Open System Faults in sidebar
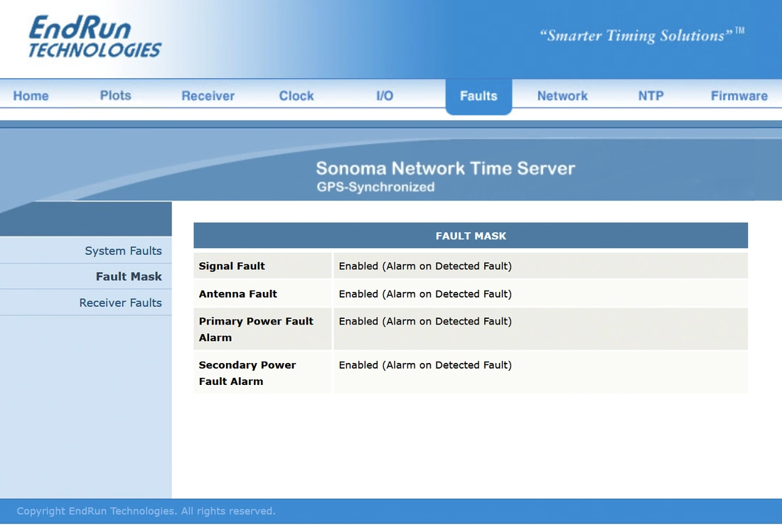 [x=123, y=251]
